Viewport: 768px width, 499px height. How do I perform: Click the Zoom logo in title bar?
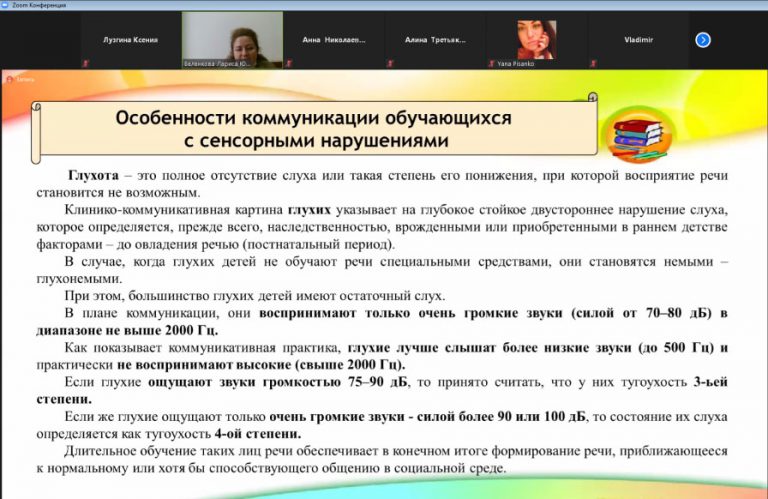point(5,4)
